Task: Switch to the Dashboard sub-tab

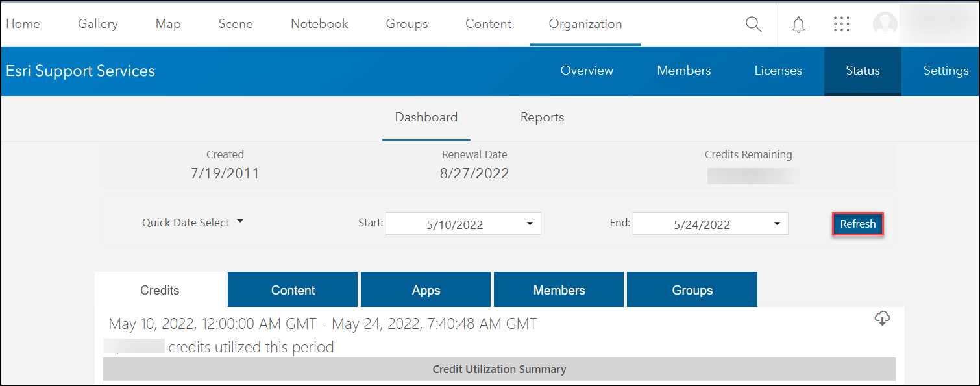Action: pyautogui.click(x=426, y=117)
